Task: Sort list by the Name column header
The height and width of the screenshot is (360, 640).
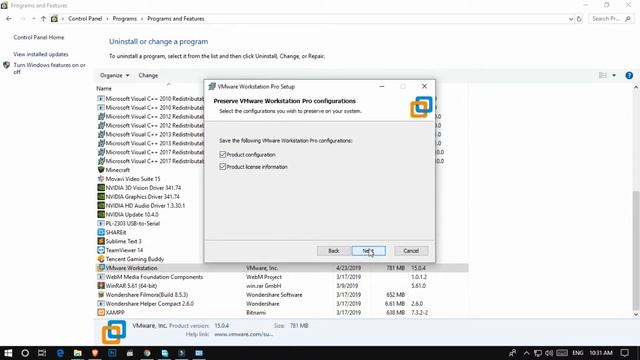Action: coord(104,88)
